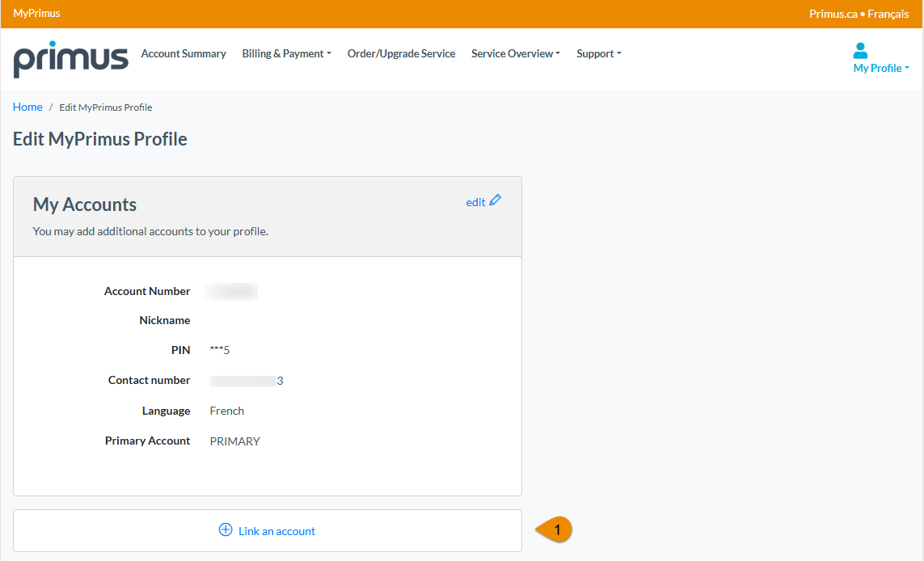
Task: Expand the Service Overview menu
Action: tap(515, 53)
